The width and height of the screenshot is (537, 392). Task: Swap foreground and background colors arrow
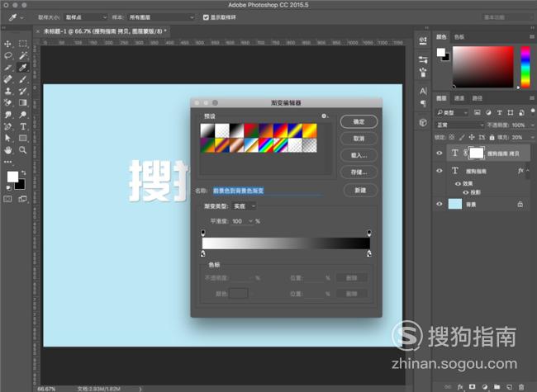(24, 172)
